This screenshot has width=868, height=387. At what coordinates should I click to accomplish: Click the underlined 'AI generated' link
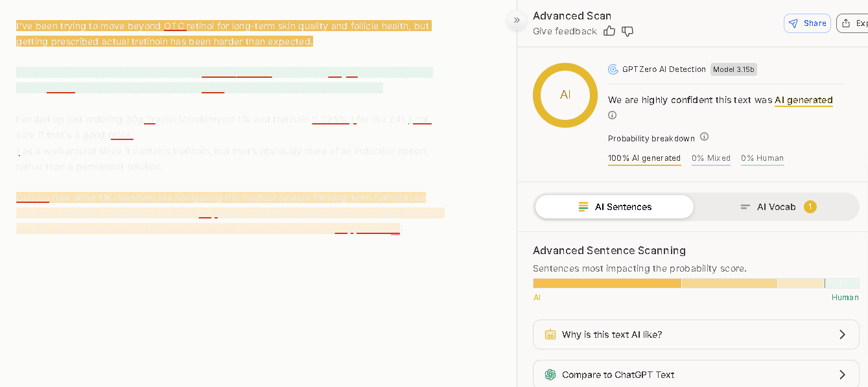(x=803, y=100)
